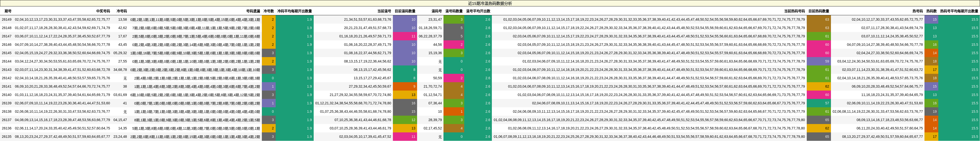Select period number 26147
980x141 pixels.
[x=6, y=36]
